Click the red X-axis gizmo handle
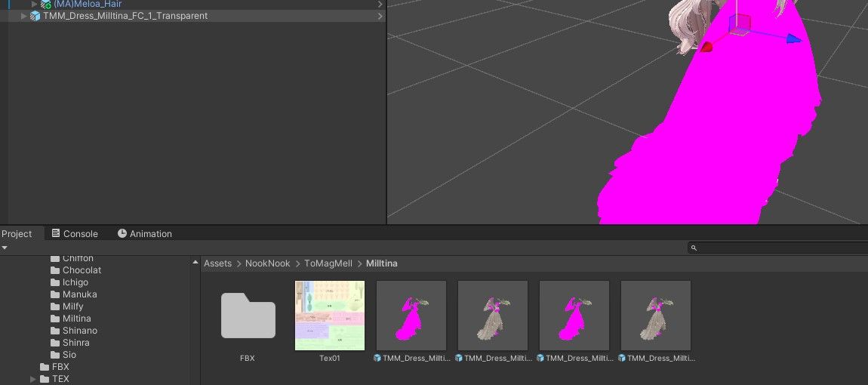 tap(706, 48)
